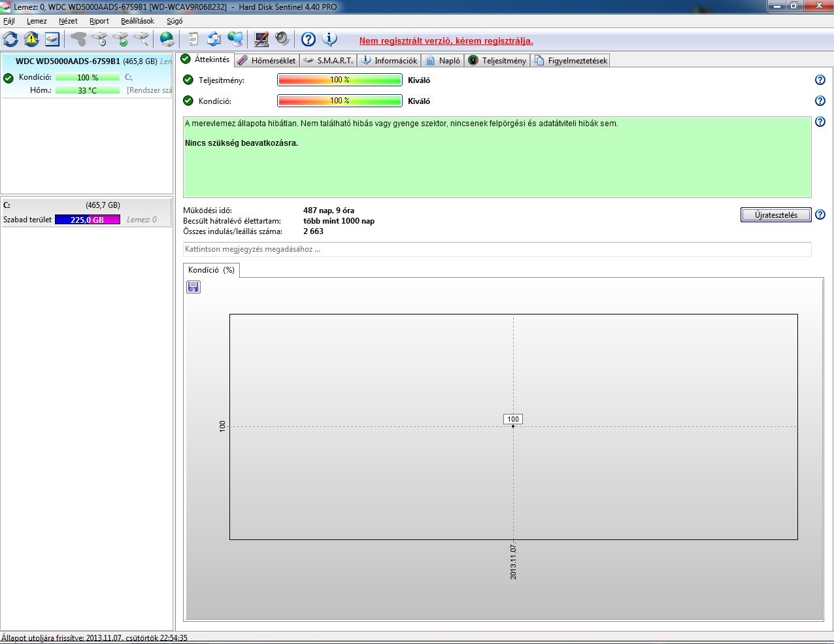Click green check icon beside Teljesítmény label
Image resolution: width=834 pixels, height=644 pixels.
(188, 80)
